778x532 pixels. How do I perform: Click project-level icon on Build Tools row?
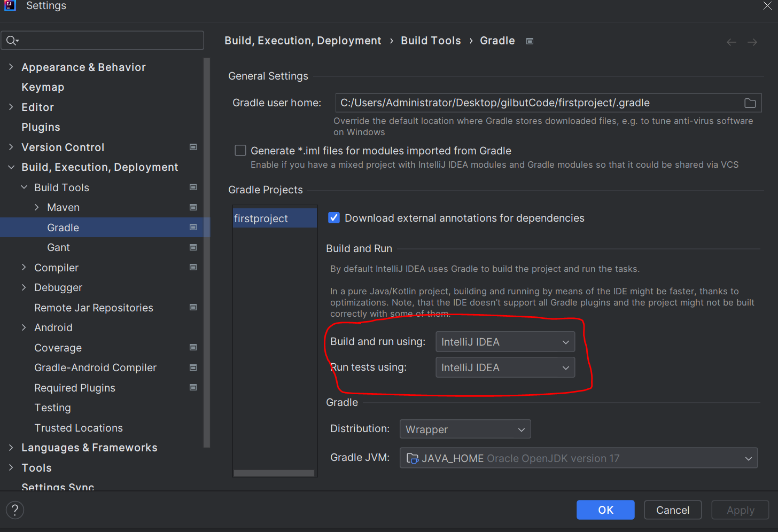click(193, 187)
